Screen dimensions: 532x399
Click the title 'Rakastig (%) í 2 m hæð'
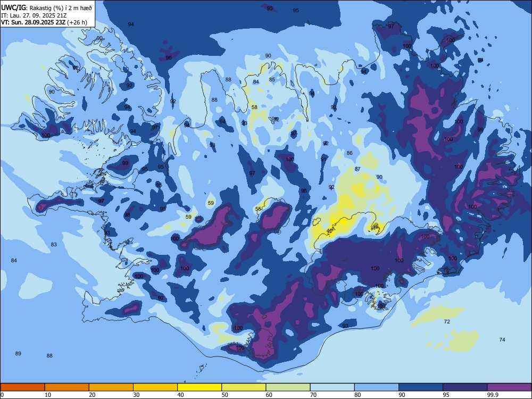point(61,8)
